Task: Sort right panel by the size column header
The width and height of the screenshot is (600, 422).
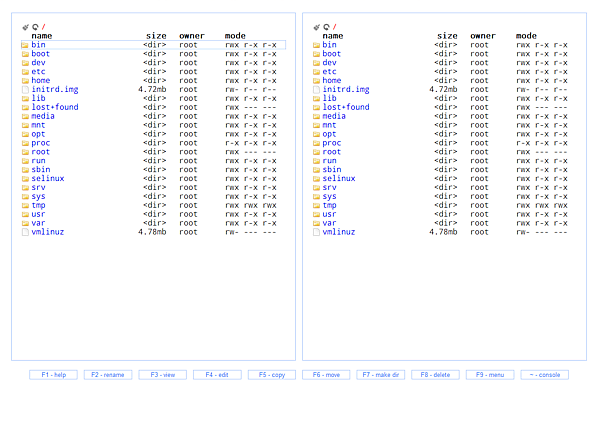Action: coord(447,36)
